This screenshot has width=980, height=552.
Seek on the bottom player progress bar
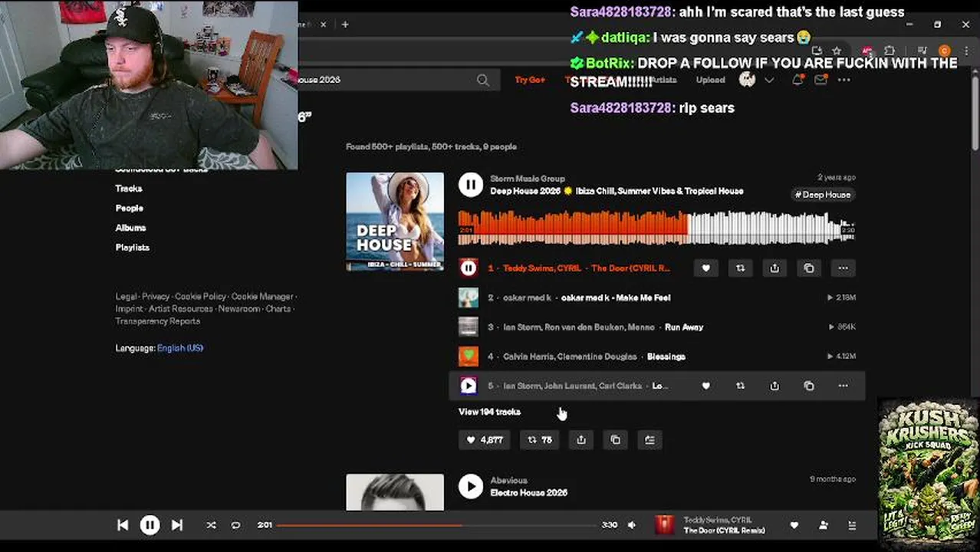pyautogui.click(x=436, y=525)
